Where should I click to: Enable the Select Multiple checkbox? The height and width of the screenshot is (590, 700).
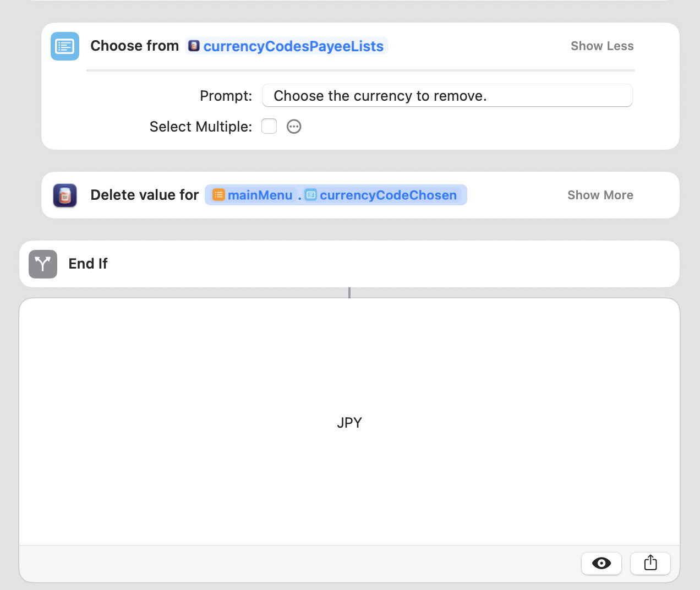pyautogui.click(x=269, y=126)
